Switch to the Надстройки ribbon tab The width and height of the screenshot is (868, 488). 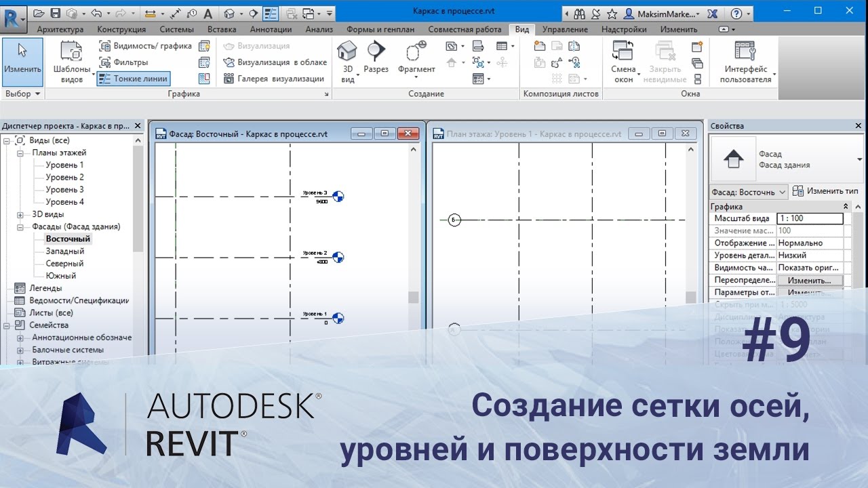624,29
